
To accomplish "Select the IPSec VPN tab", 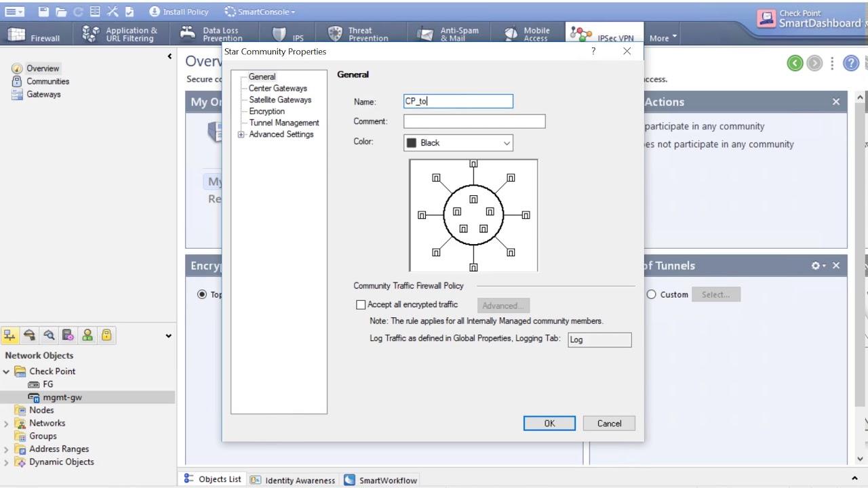I will tap(603, 34).
